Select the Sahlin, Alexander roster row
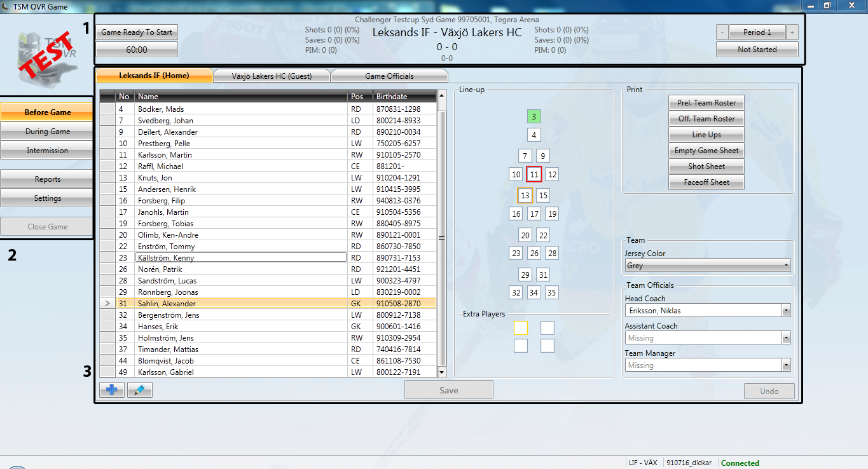868x469 pixels. [268, 304]
